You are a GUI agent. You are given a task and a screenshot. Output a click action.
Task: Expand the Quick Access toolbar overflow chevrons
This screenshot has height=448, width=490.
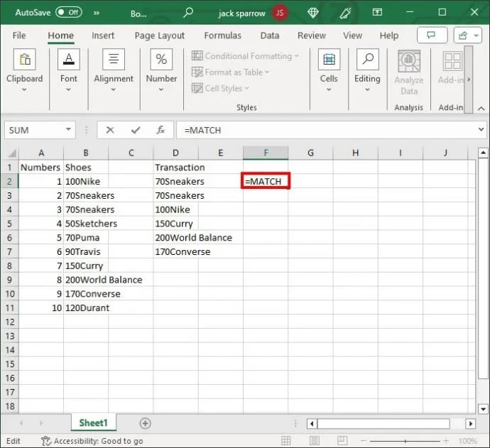click(97, 13)
